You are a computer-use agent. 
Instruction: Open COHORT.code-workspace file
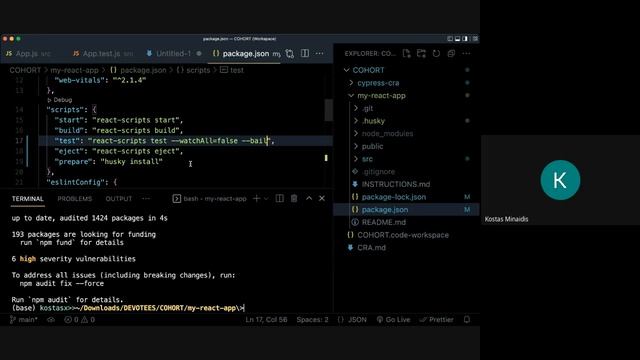pyautogui.click(x=402, y=235)
